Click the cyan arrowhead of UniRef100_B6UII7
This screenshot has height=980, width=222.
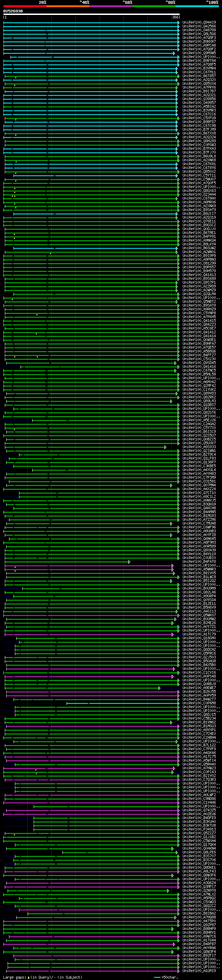pos(177,214)
